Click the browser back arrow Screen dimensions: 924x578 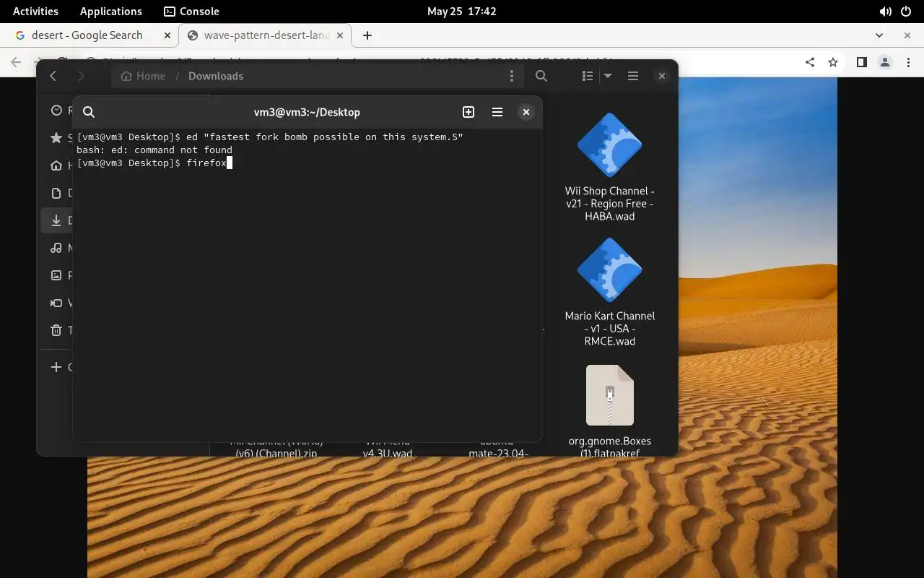click(17, 62)
